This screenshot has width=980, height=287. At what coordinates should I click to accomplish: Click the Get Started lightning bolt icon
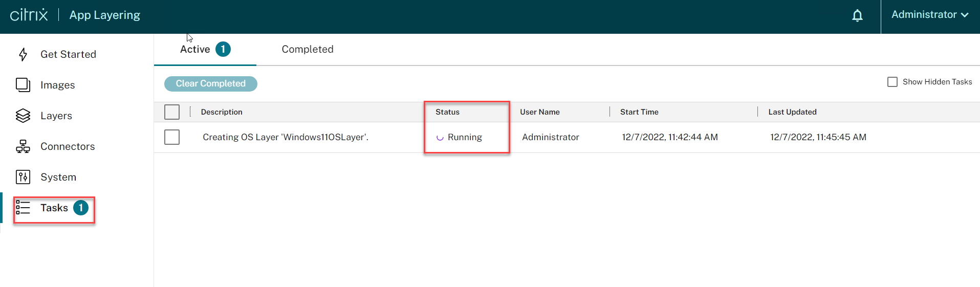coord(23,54)
